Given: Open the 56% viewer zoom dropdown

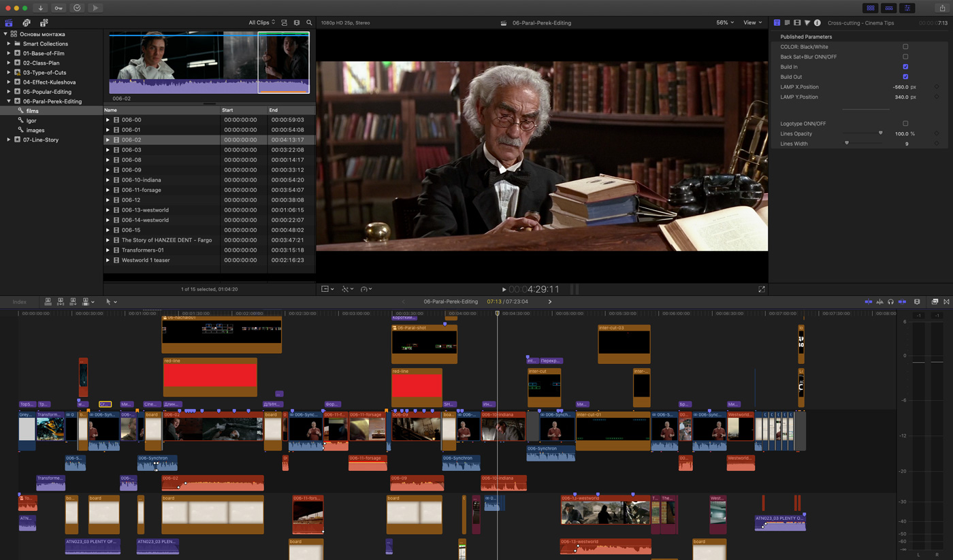Looking at the screenshot, I should [x=724, y=22].
